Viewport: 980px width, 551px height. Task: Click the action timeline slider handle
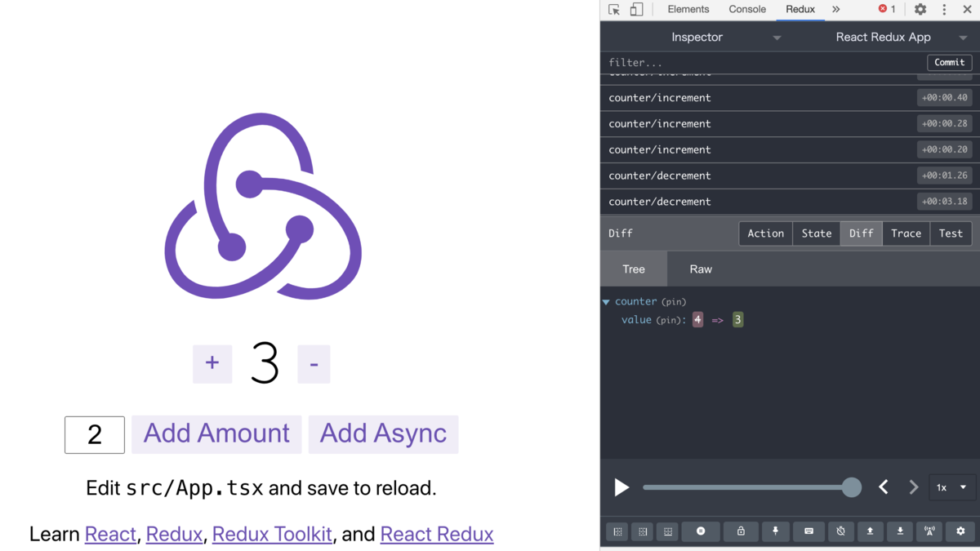(x=852, y=487)
